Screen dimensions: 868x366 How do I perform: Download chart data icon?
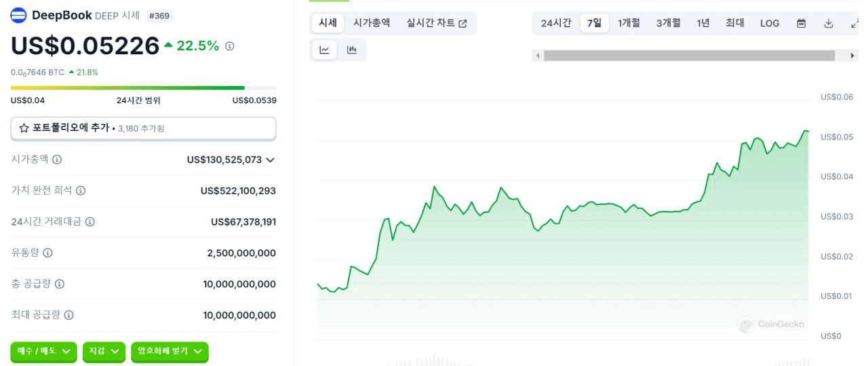(829, 23)
